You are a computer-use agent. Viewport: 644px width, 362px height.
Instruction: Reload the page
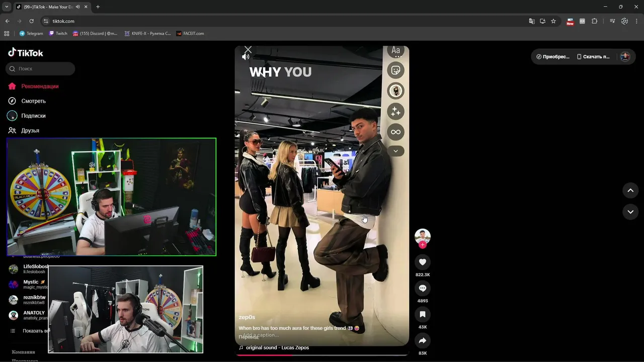[31, 21]
